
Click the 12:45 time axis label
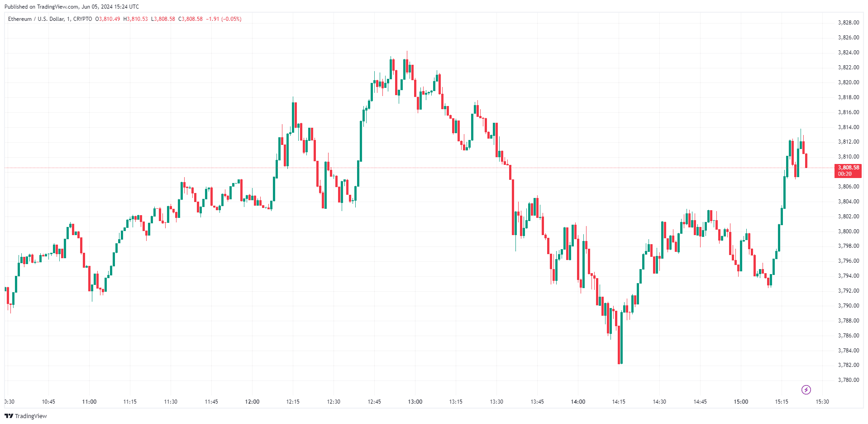click(374, 402)
